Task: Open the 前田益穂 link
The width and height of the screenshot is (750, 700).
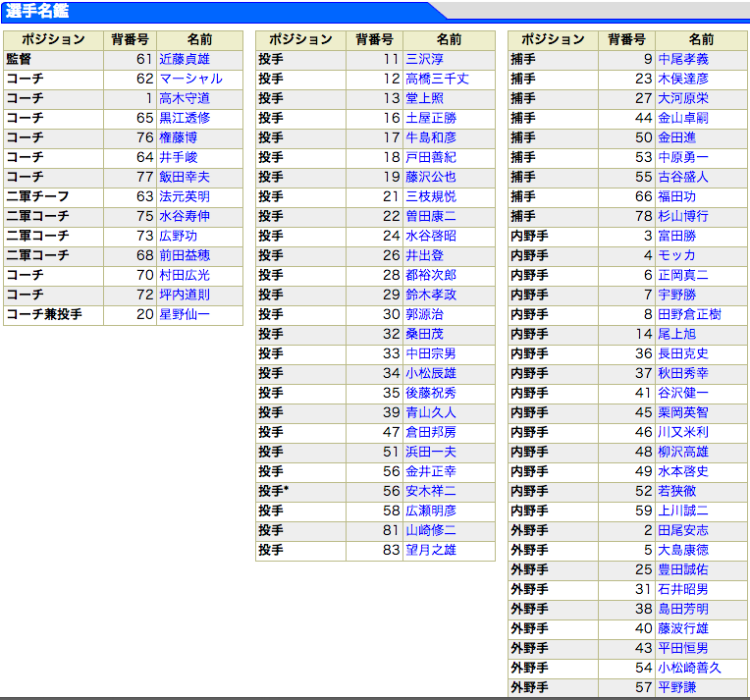Action: (185, 255)
